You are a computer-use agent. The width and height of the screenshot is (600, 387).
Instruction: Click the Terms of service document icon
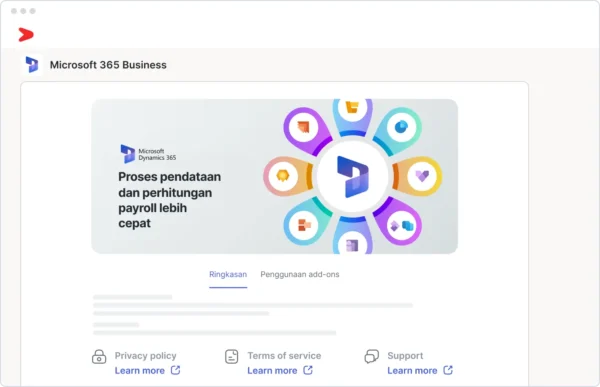232,356
